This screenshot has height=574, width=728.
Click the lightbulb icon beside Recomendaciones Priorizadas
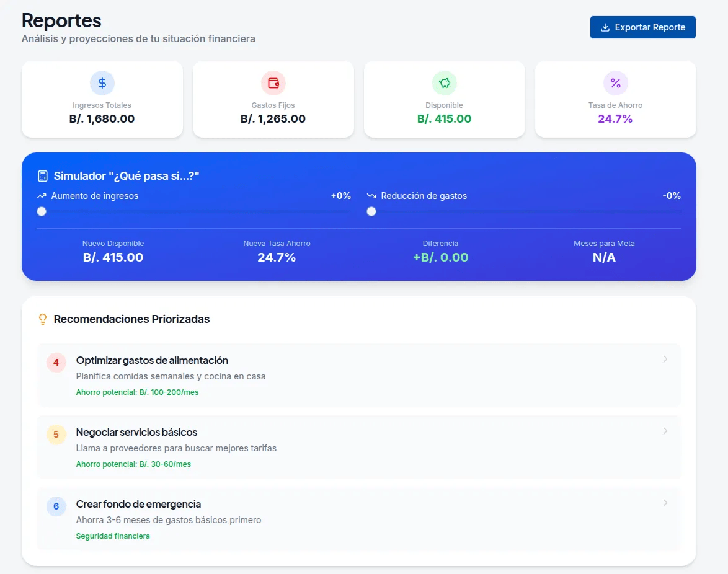43,319
